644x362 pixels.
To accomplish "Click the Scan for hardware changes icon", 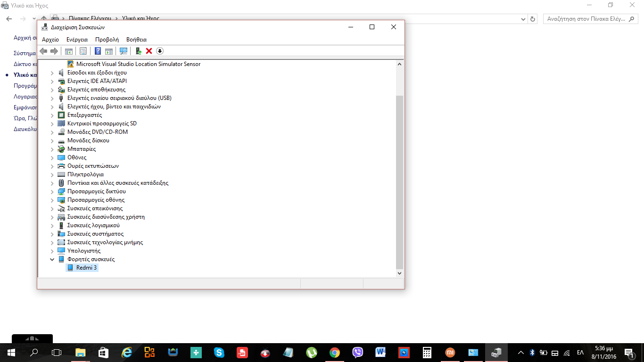I will click(124, 51).
